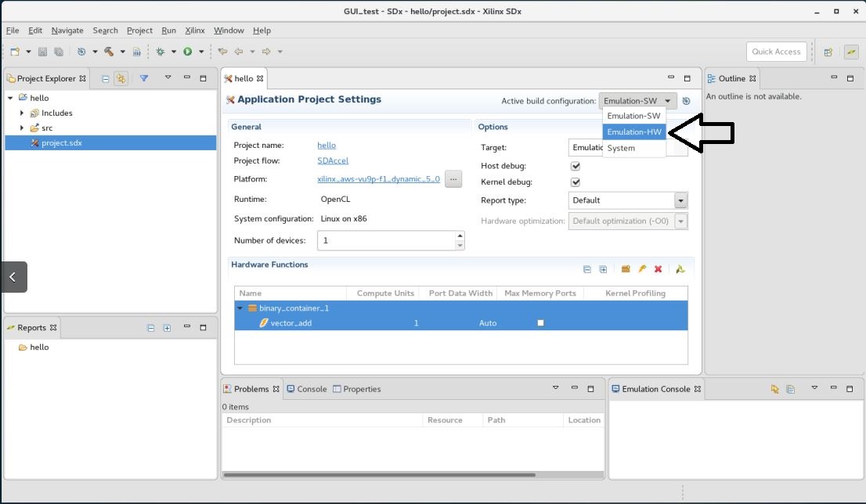Select System from the configuration list
The height and width of the screenshot is (504, 866).
tap(634, 148)
